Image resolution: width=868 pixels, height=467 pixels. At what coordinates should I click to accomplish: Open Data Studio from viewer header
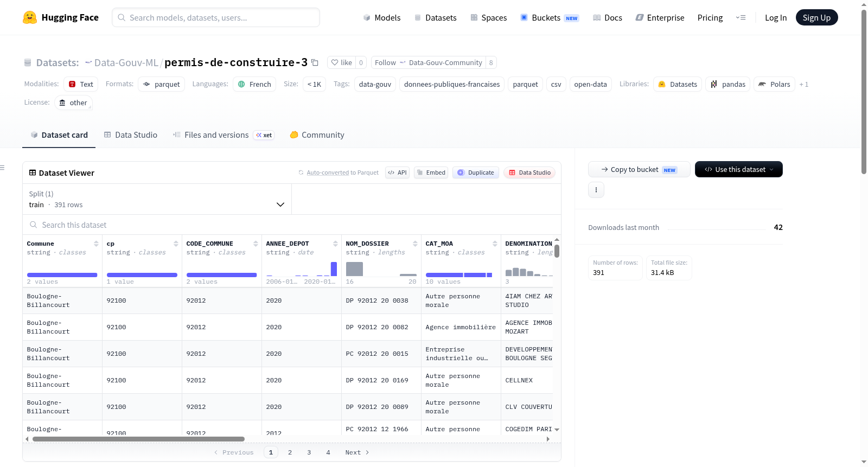coord(529,172)
